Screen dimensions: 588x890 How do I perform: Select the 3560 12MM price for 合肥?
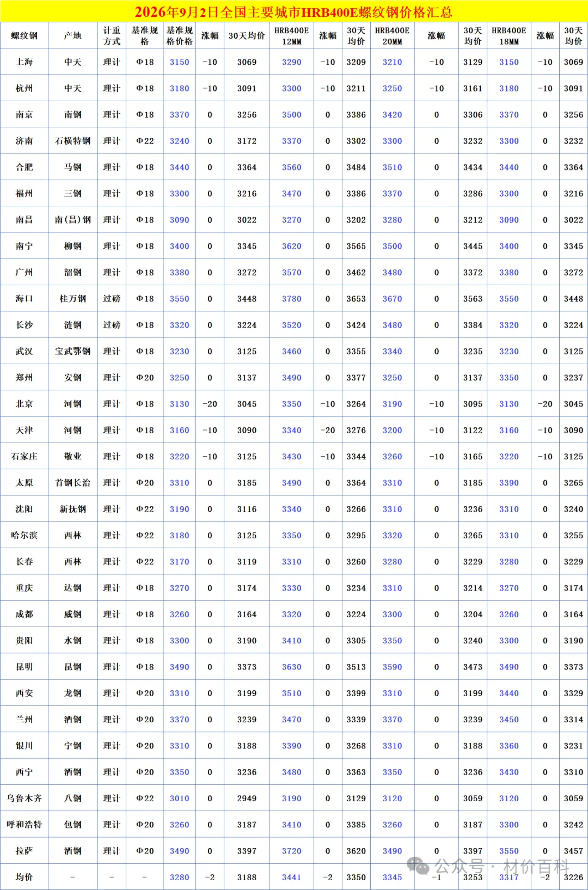pyautogui.click(x=292, y=167)
